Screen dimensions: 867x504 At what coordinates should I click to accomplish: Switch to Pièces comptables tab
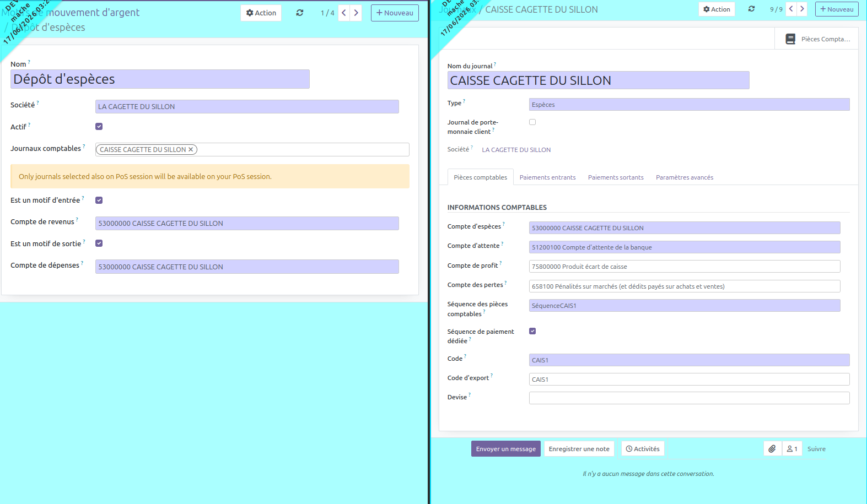[480, 177]
